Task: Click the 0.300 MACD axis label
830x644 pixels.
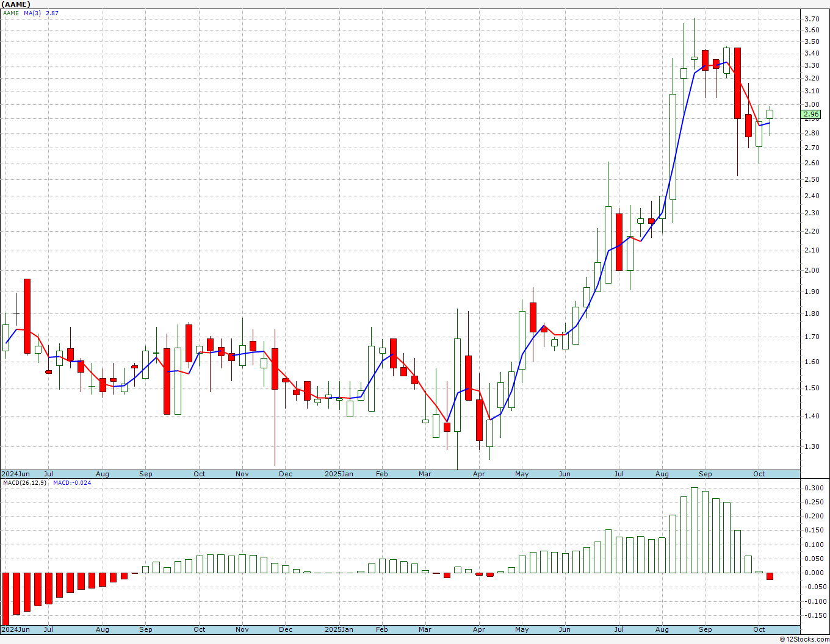Action: (813, 488)
